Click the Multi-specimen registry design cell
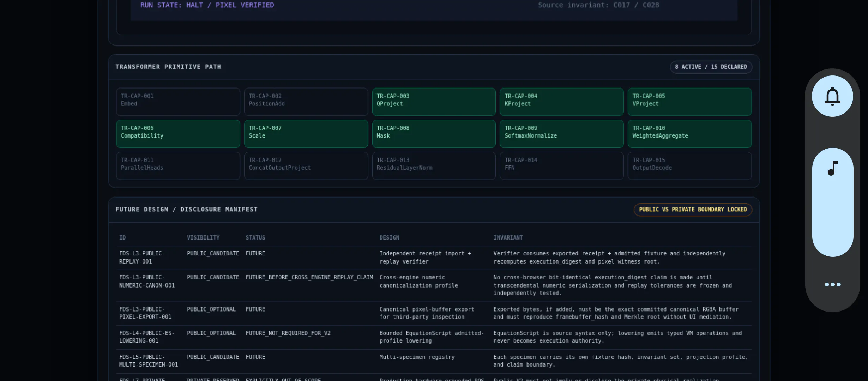868x381 pixels. 417,357
